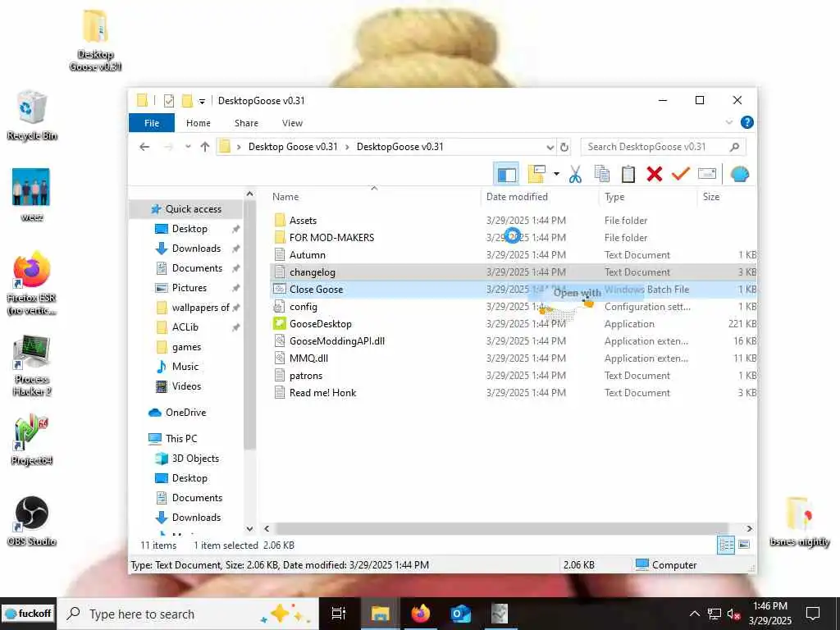This screenshot has width=840, height=630.
Task: Open Task View on taskbar
Action: pyautogui.click(x=339, y=614)
